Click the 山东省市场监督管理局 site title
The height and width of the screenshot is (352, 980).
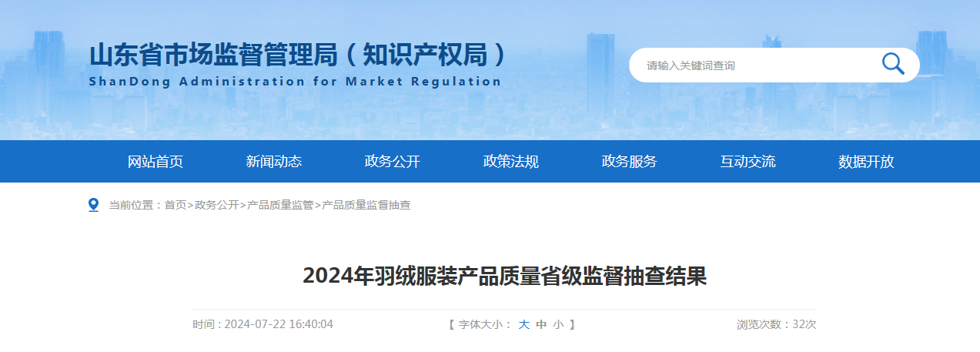click(x=299, y=54)
